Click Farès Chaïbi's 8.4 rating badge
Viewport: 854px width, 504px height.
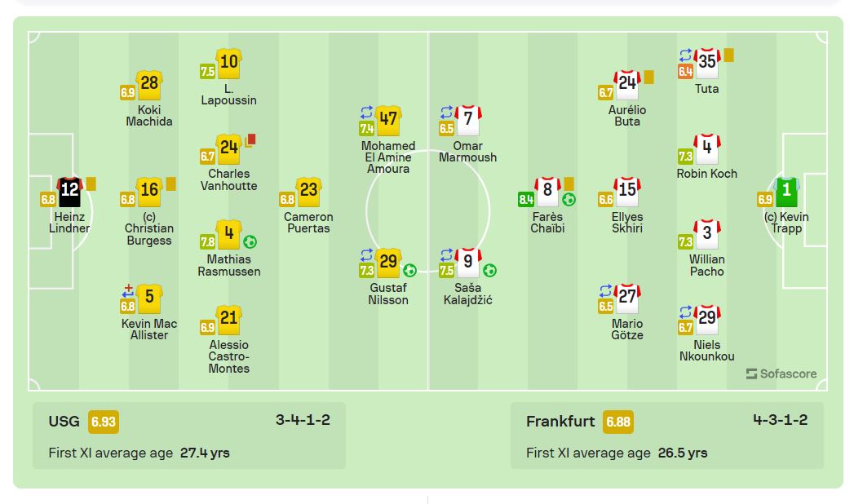[x=526, y=199]
